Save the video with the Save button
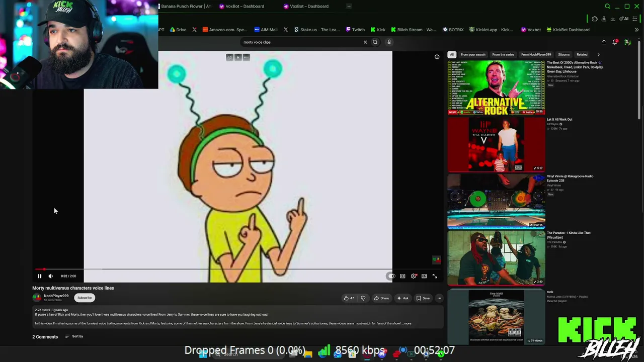 tap(423, 298)
